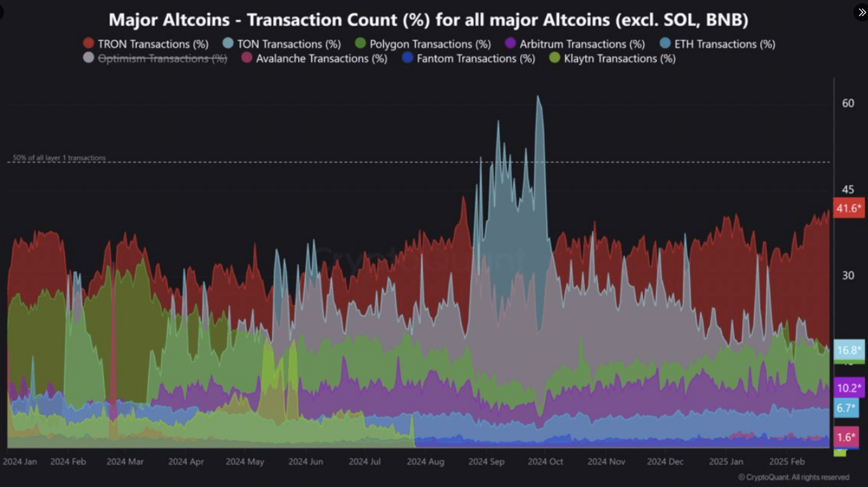Screen dimensions: 868x487
Task: Click the red 41.6* TRON value tag
Action: pyautogui.click(x=848, y=208)
